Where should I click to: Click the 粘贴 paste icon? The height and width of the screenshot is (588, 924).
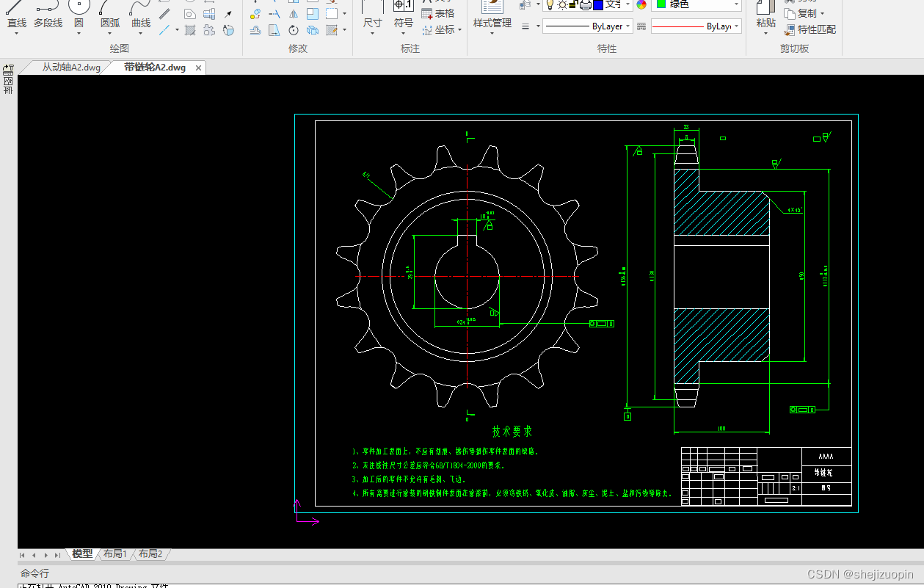coord(765,7)
